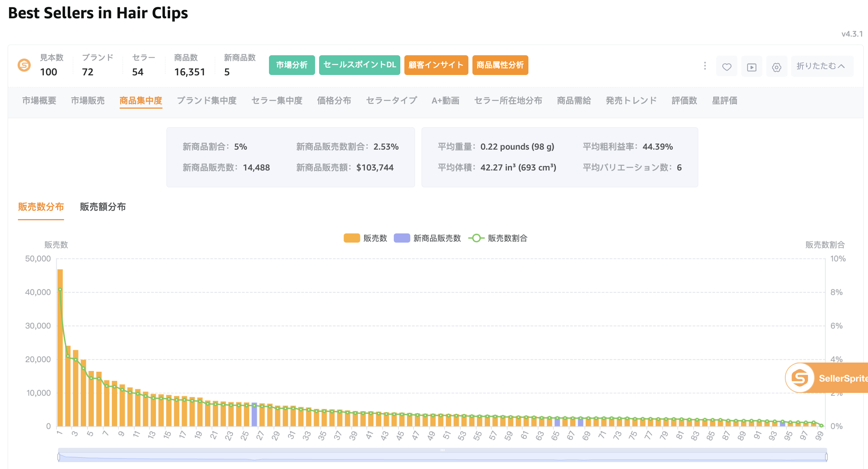
Task: Open 商品属性分析 button
Action: coord(500,65)
